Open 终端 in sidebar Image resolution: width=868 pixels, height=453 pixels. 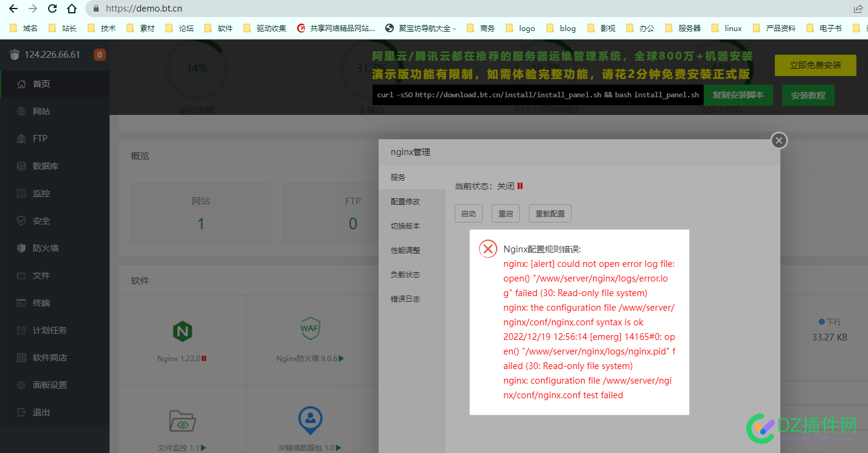(x=55, y=303)
